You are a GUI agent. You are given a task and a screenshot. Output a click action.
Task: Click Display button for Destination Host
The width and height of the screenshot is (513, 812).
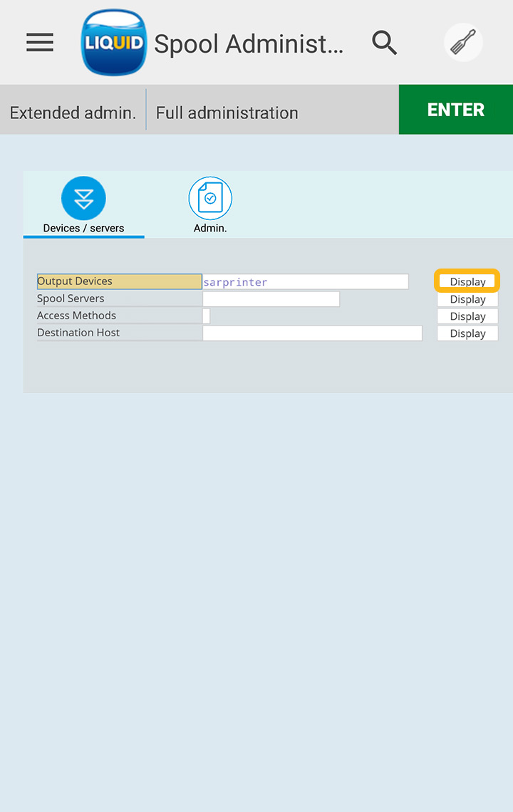click(x=467, y=333)
